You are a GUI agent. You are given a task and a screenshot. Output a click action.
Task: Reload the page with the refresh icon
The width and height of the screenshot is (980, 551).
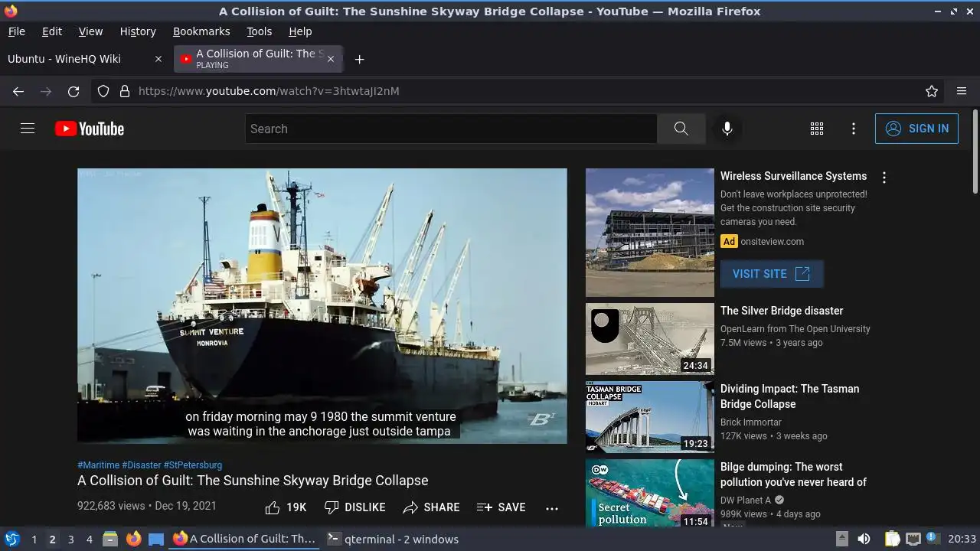(73, 91)
